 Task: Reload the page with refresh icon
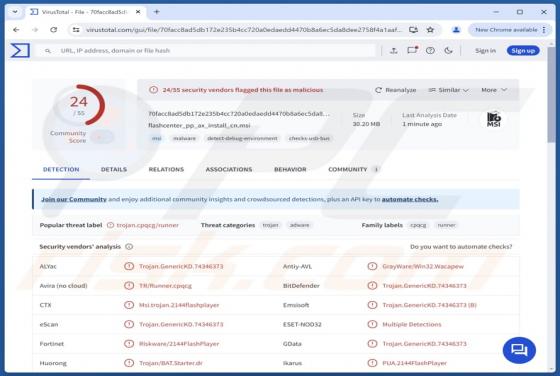(54, 30)
